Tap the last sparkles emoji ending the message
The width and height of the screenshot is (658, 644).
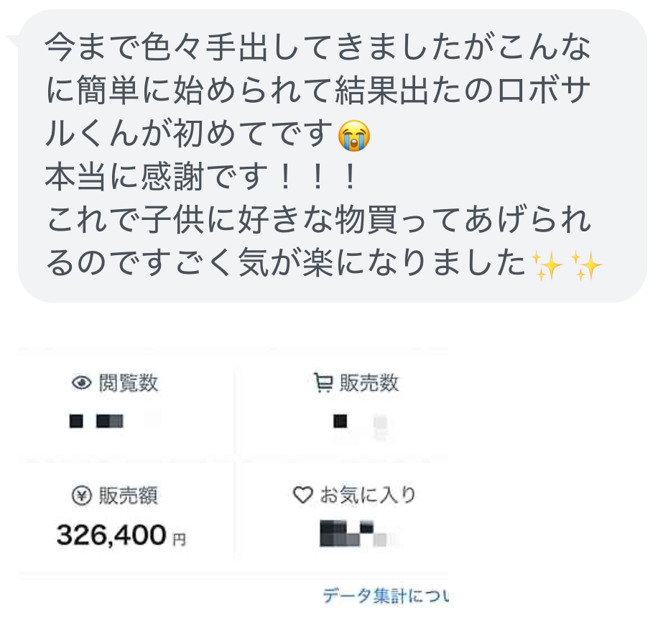(x=585, y=265)
